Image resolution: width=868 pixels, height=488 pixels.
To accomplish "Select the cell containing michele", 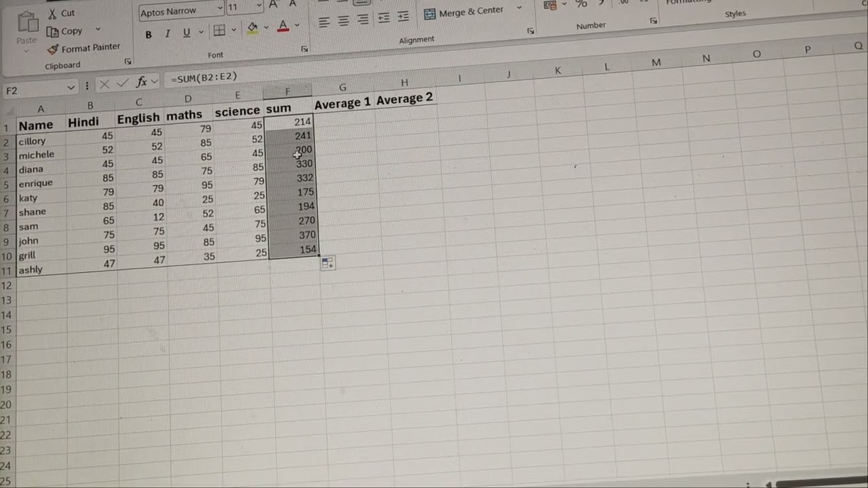I will [41, 155].
